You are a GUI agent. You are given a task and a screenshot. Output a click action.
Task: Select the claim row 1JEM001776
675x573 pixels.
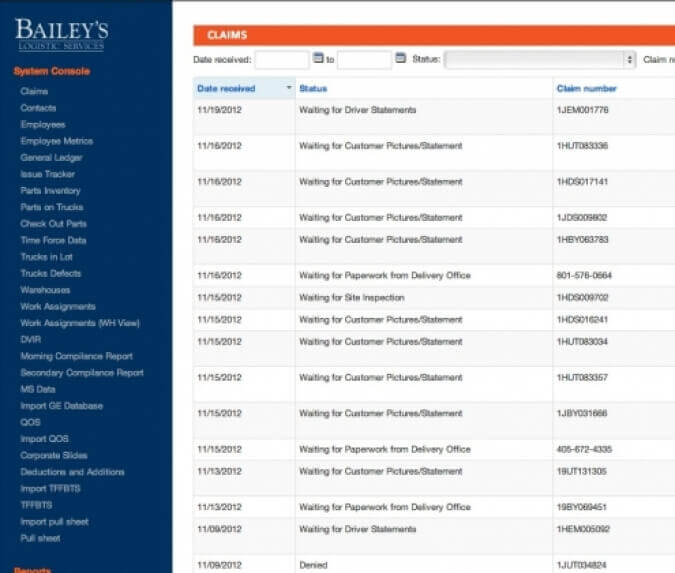pos(434,116)
